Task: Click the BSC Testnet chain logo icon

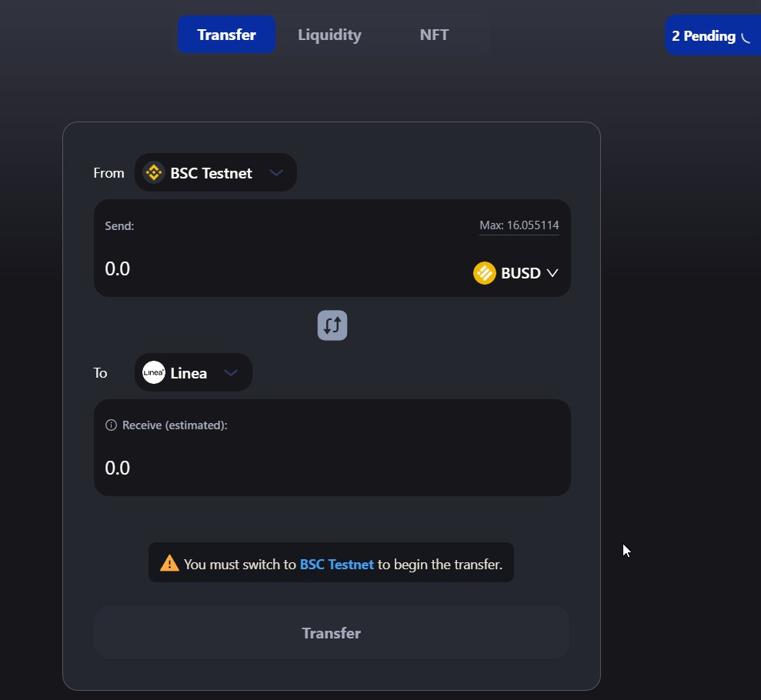Action: point(154,173)
